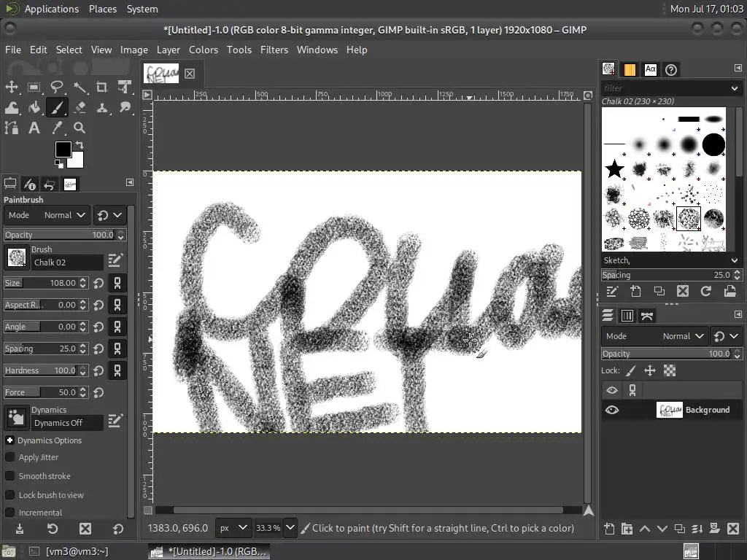Select the Clone stamp tool
Viewport: 747px width, 560px height.
[x=102, y=108]
